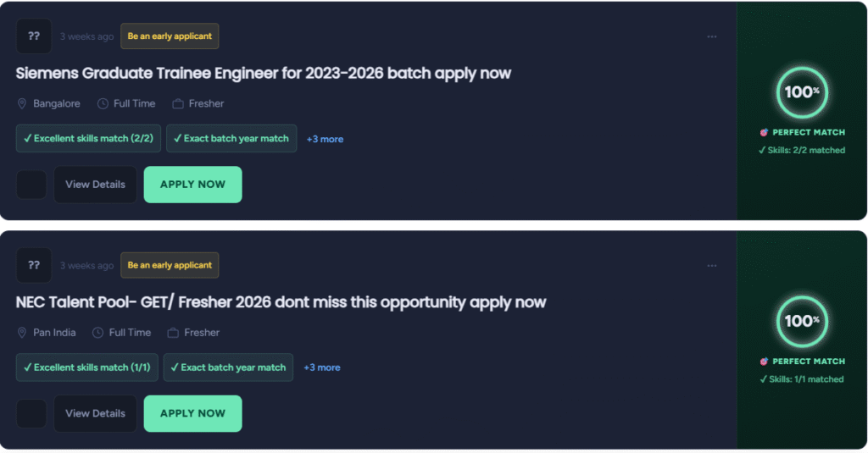Open View Details for the Siemens job
The width and height of the screenshot is (868, 453).
coord(95,185)
